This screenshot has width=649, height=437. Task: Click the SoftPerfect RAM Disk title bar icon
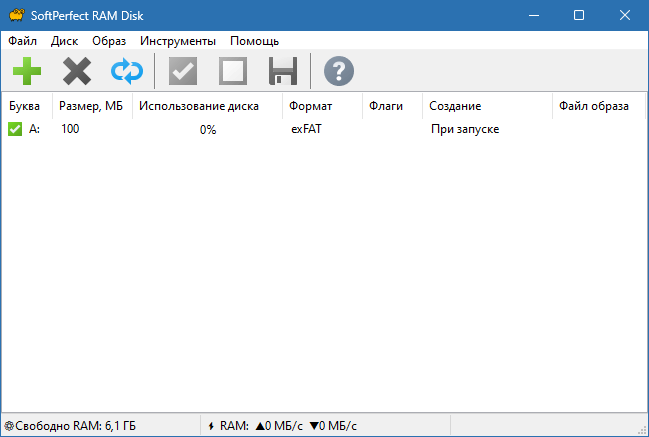tap(17, 15)
